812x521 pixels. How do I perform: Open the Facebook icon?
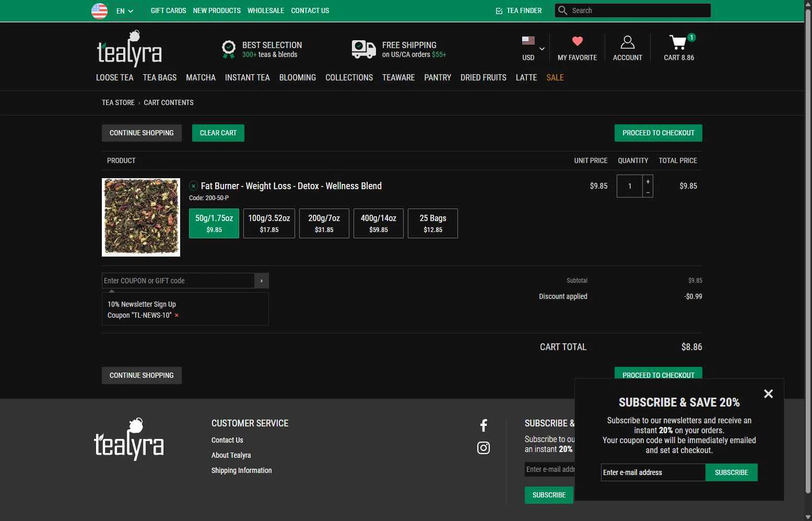click(484, 425)
